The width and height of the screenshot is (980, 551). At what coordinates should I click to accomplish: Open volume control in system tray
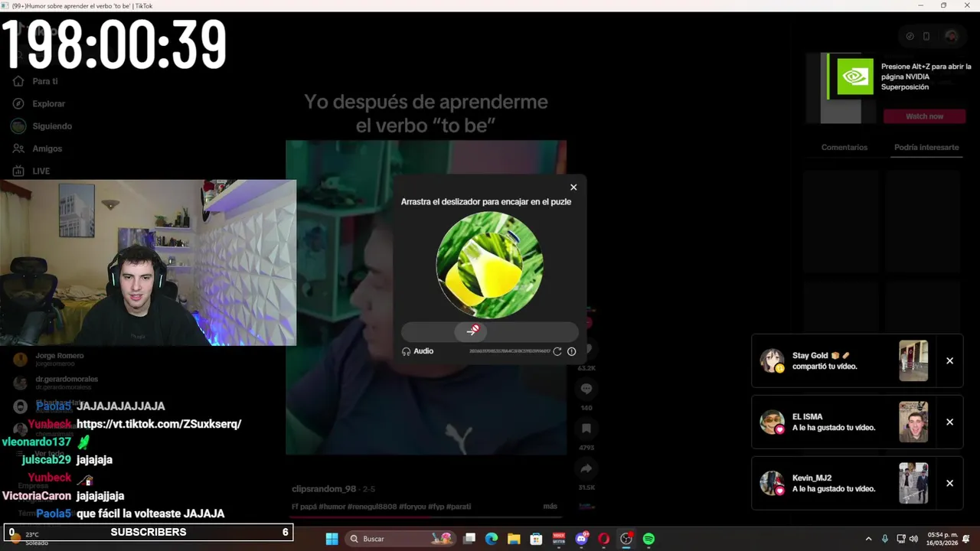(913, 539)
